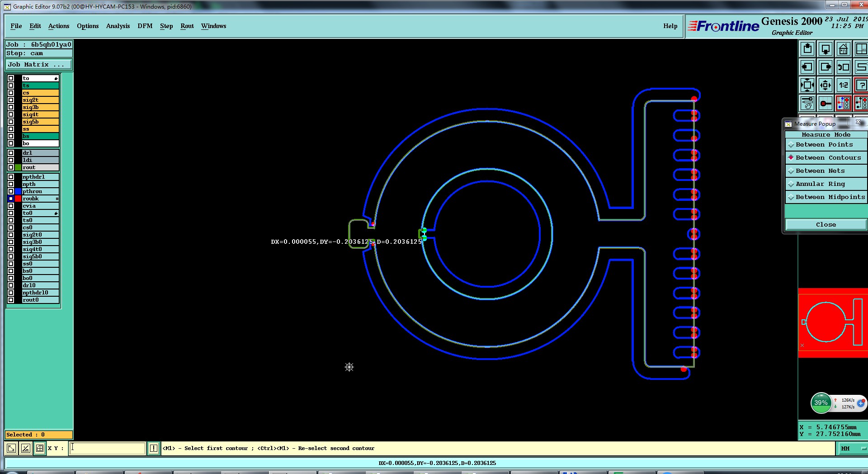
Task: Click the X Y coordinate input field
Action: (107, 448)
